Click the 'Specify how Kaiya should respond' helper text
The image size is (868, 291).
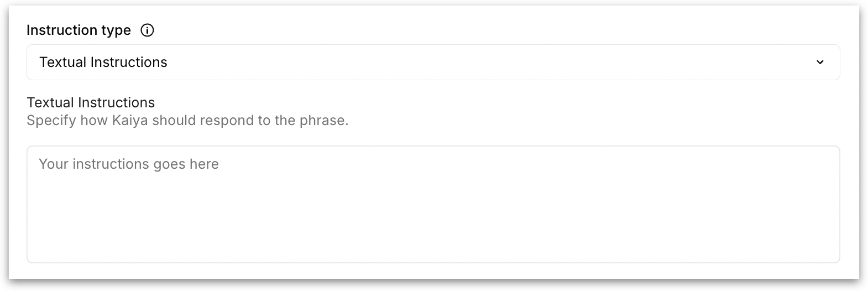coord(187,120)
